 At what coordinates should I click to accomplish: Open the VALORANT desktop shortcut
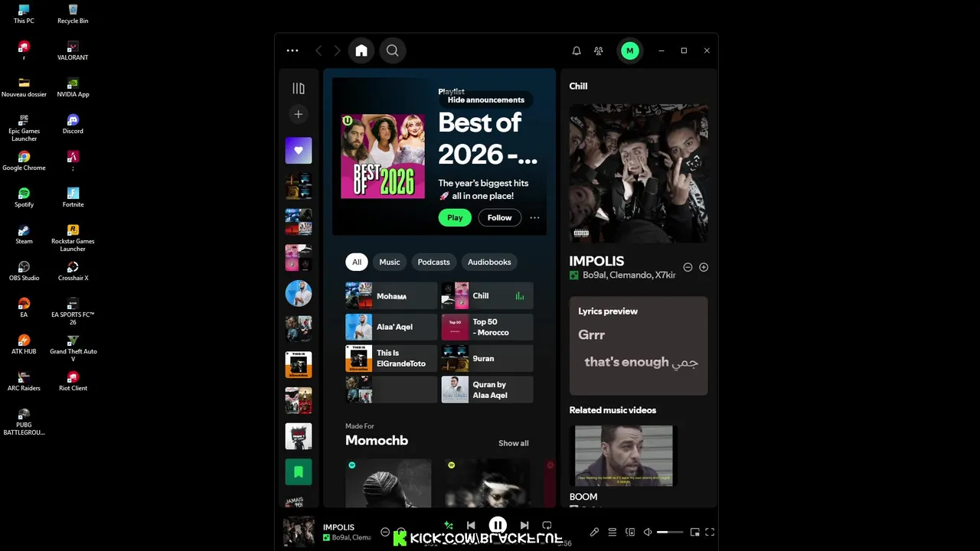point(73,51)
